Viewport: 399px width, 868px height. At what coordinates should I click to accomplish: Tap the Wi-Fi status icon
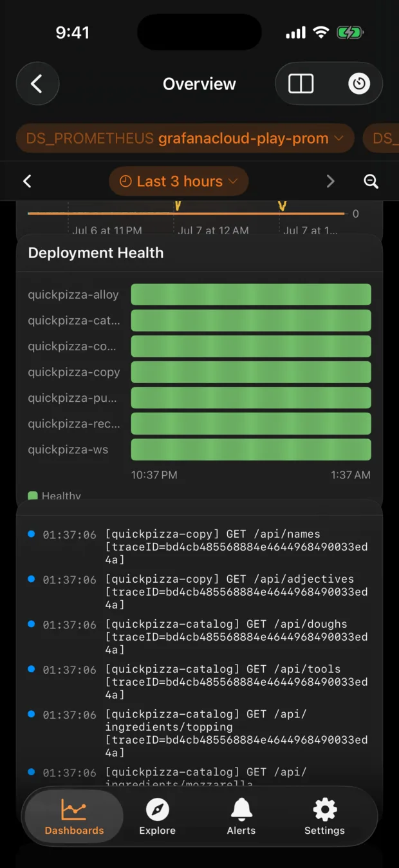pos(320,32)
